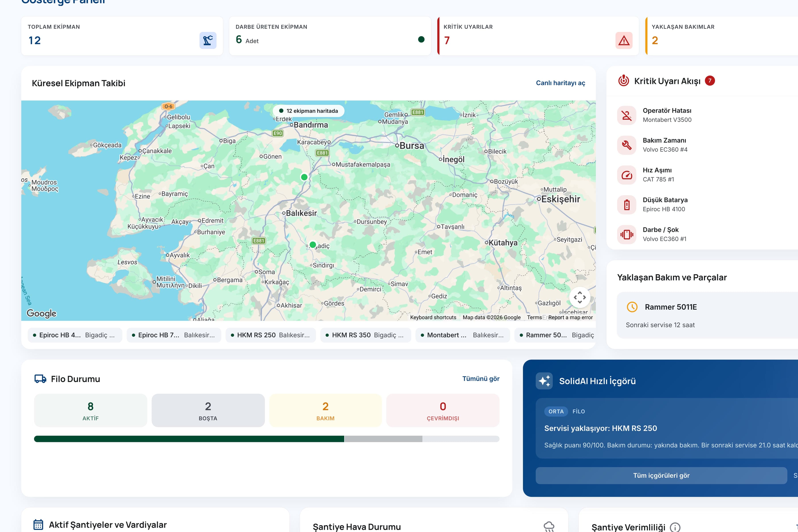Click Keyboard shortcuts on the map

tap(433, 318)
